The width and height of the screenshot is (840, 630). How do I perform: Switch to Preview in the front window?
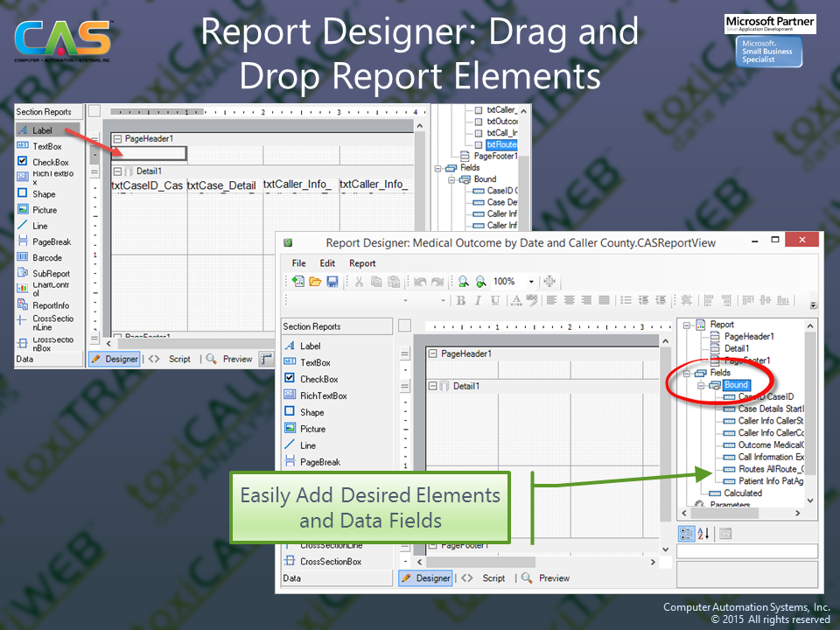tap(554, 577)
